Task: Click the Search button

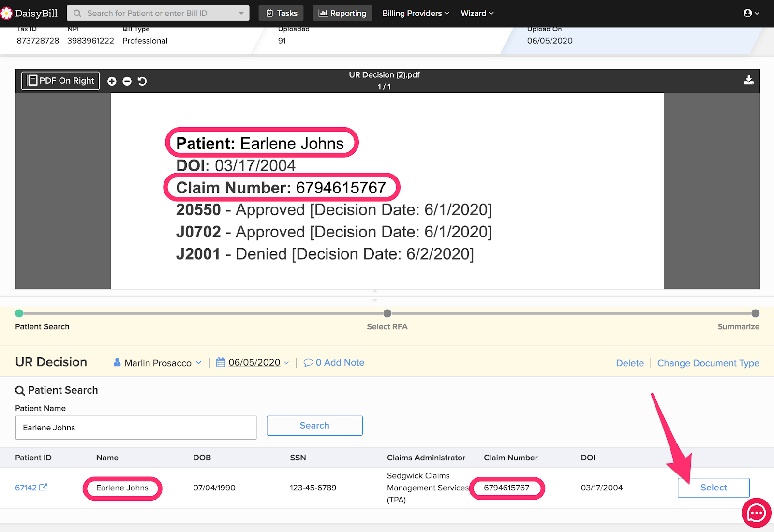Action: pos(314,426)
